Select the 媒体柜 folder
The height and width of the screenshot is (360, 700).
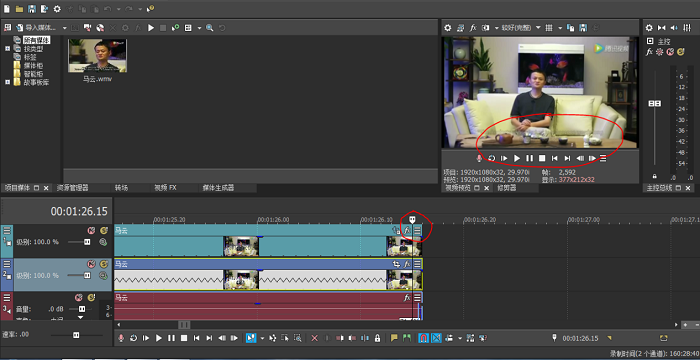pos(33,65)
